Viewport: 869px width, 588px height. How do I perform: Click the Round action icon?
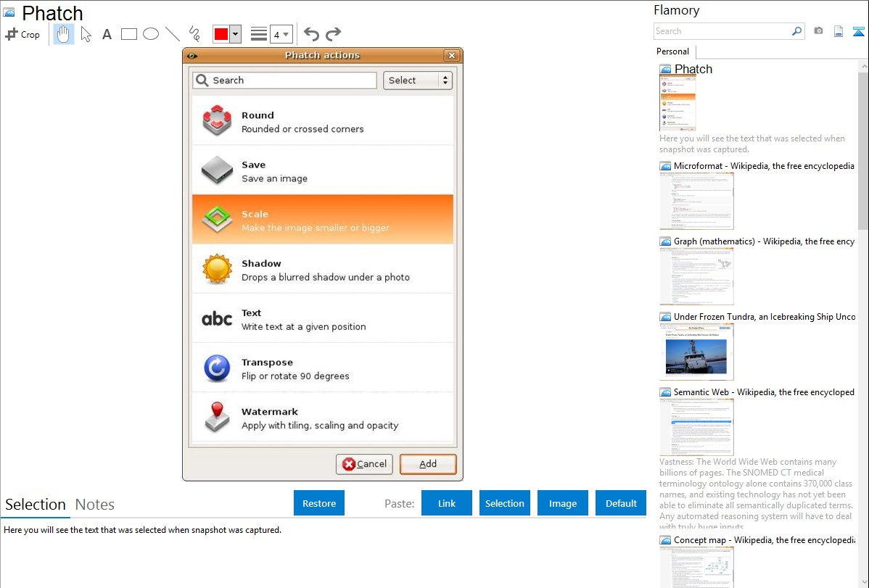point(218,120)
